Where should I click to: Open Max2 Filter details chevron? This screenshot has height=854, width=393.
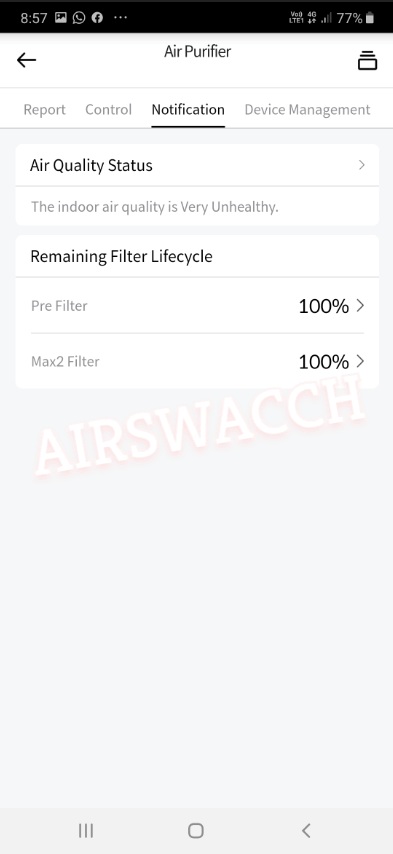[x=360, y=362]
